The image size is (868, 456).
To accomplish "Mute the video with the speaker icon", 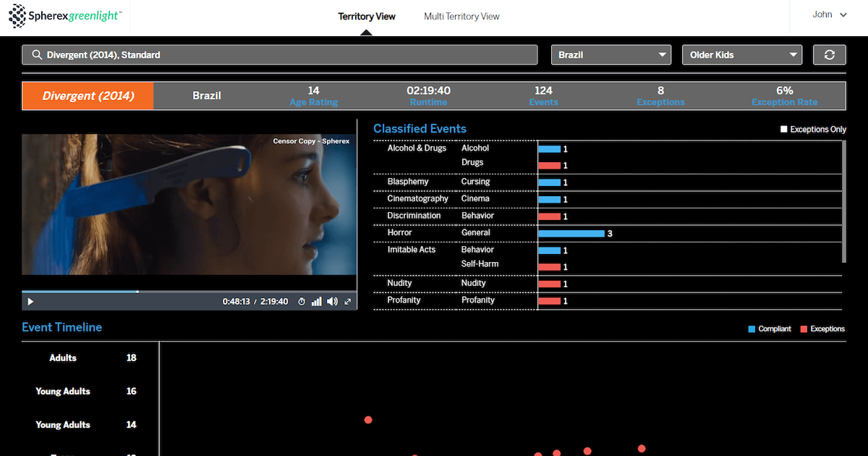I will click(332, 301).
